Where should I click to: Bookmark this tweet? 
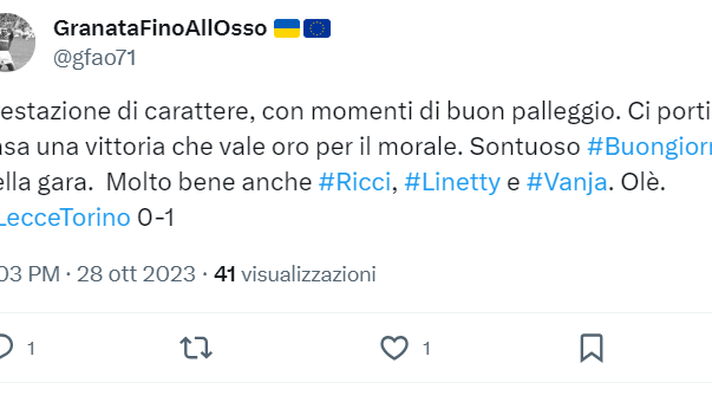[591, 347]
